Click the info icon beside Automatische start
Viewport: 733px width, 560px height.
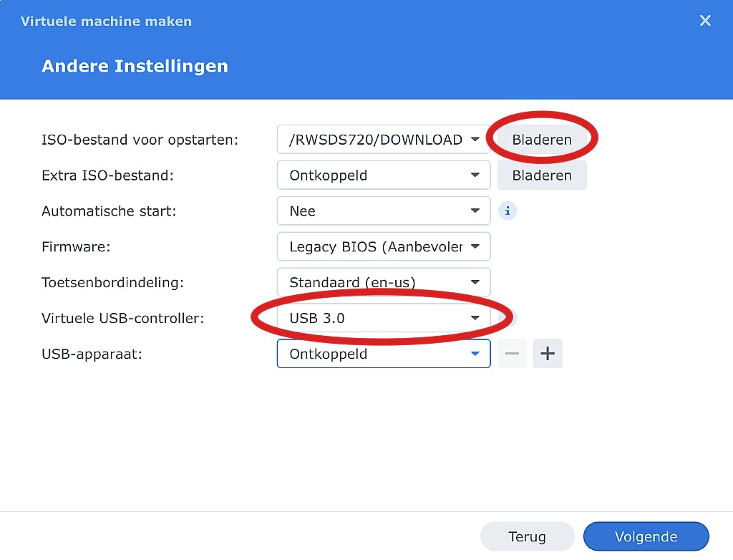[x=508, y=211]
